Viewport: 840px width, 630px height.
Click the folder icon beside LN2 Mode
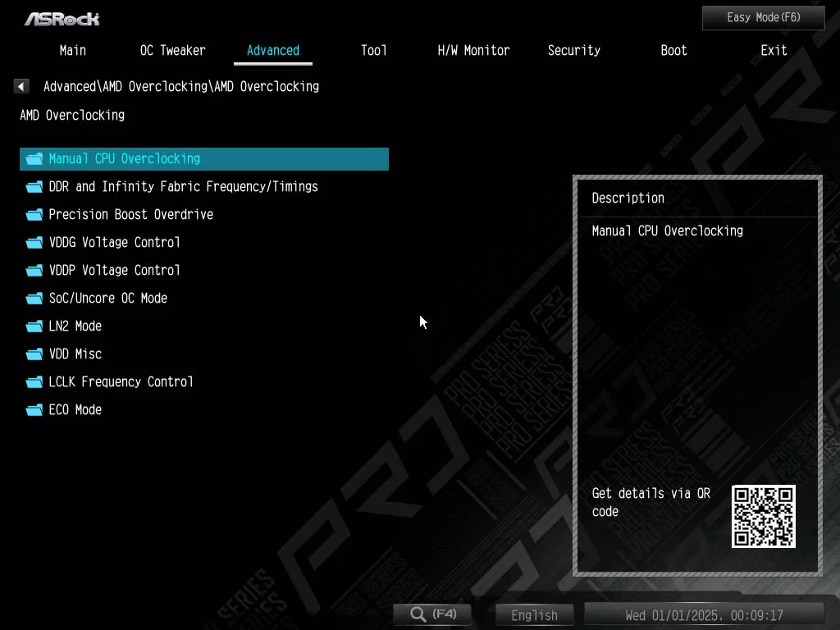coord(34,326)
